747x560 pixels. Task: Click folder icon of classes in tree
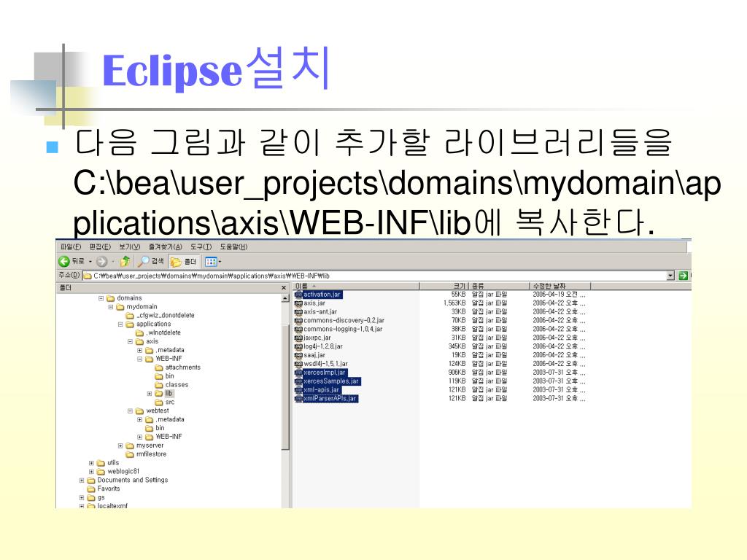click(159, 385)
